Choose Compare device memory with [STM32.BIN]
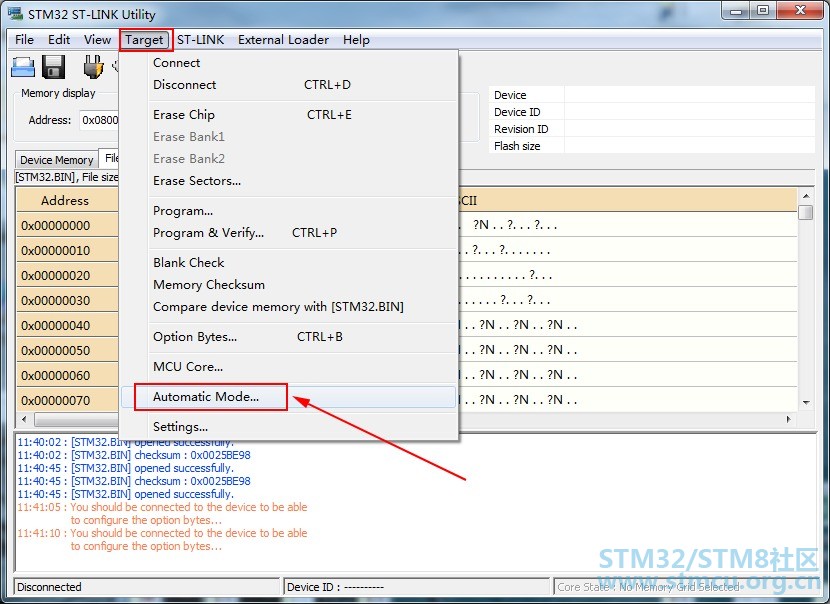The width and height of the screenshot is (830, 604). [289, 307]
